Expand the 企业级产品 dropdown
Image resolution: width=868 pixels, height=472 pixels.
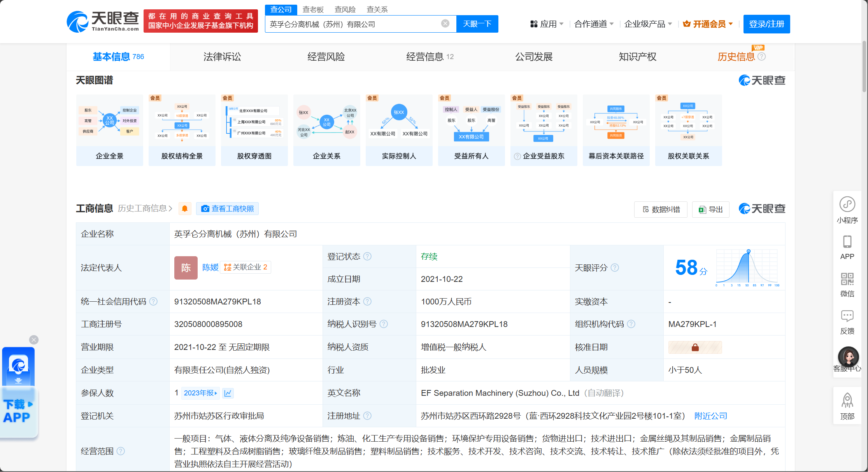coord(648,24)
